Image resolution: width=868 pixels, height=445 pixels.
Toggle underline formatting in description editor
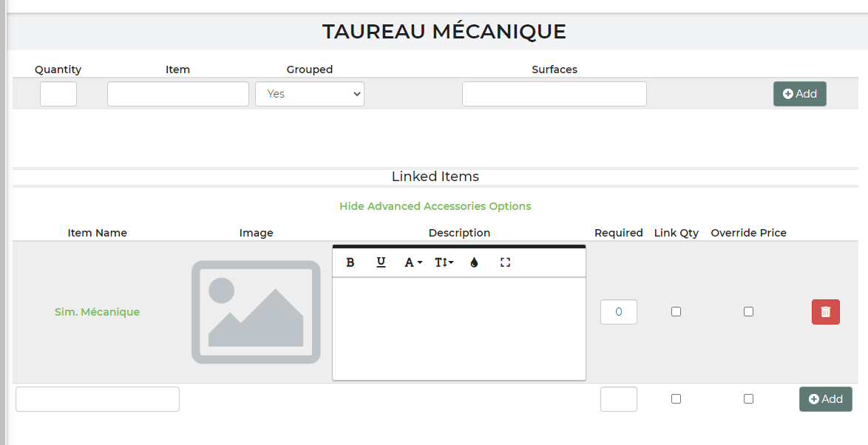pyautogui.click(x=382, y=262)
